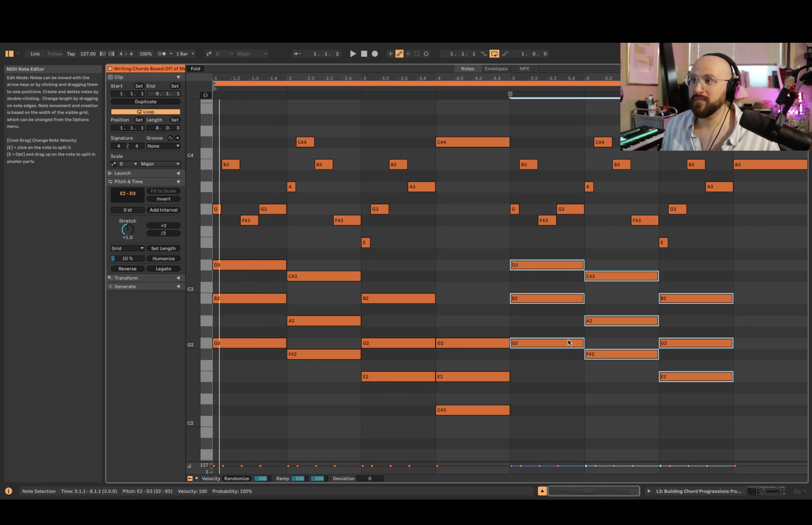Toggle the clip Loop button
812x525 pixels.
[x=145, y=112]
